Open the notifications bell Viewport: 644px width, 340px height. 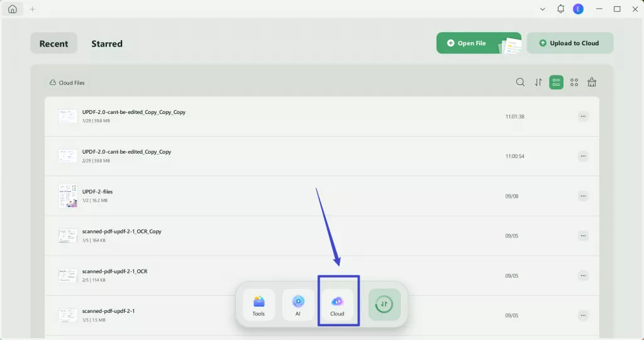click(560, 9)
